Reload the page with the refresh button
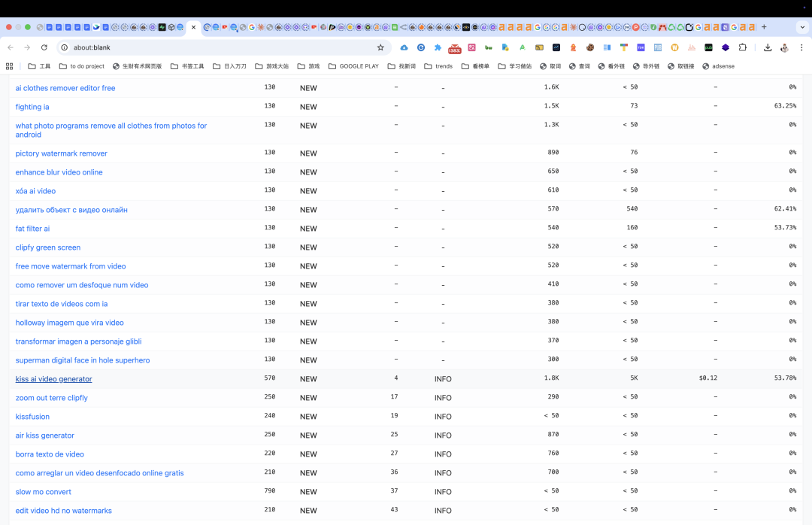Viewport: 812px width, 525px height. tap(44, 47)
